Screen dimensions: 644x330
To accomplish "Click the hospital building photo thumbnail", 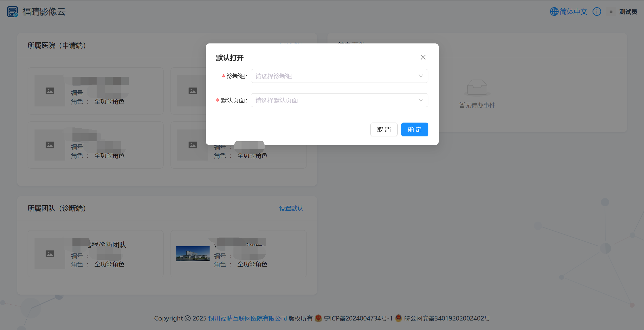I will tap(193, 254).
